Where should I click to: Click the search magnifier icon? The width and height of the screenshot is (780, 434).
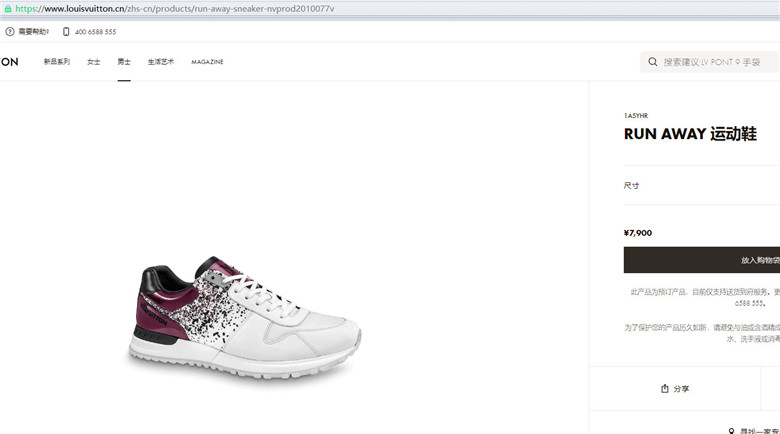click(653, 62)
